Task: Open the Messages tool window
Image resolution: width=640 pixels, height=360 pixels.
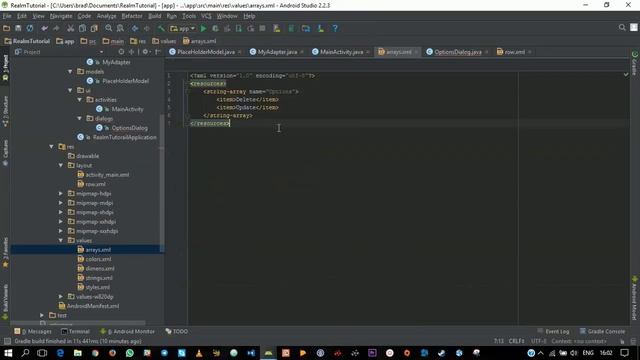Action: click(x=33, y=332)
